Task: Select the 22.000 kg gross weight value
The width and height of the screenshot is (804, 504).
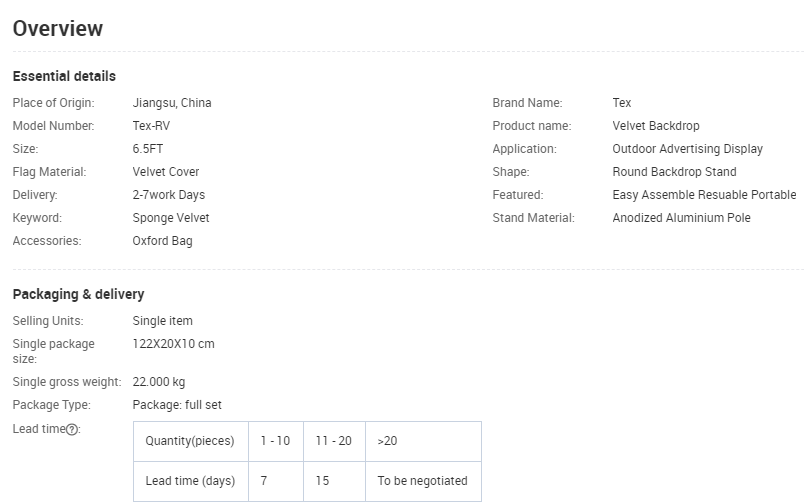Action: coord(159,382)
